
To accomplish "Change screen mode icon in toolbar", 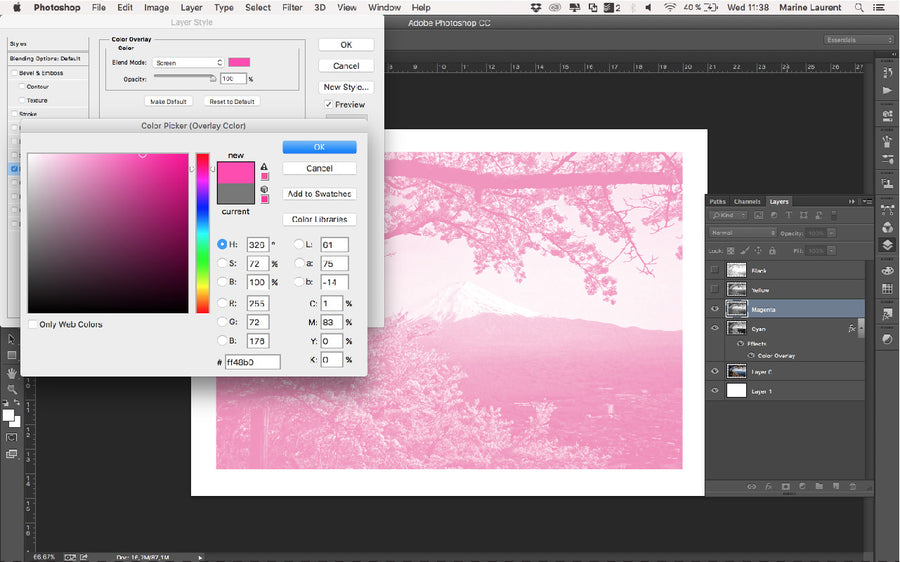I will tap(11, 454).
